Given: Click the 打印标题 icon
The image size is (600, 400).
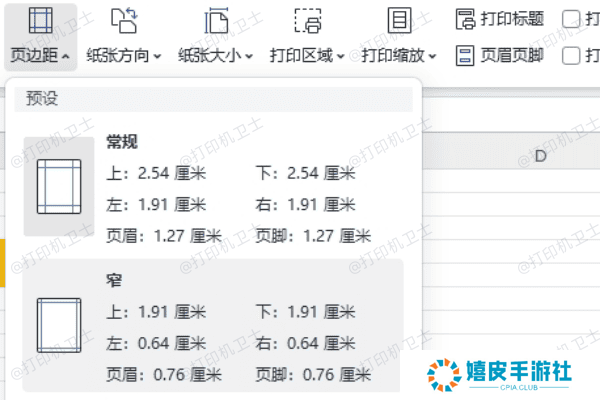Looking at the screenshot, I should tap(465, 19).
